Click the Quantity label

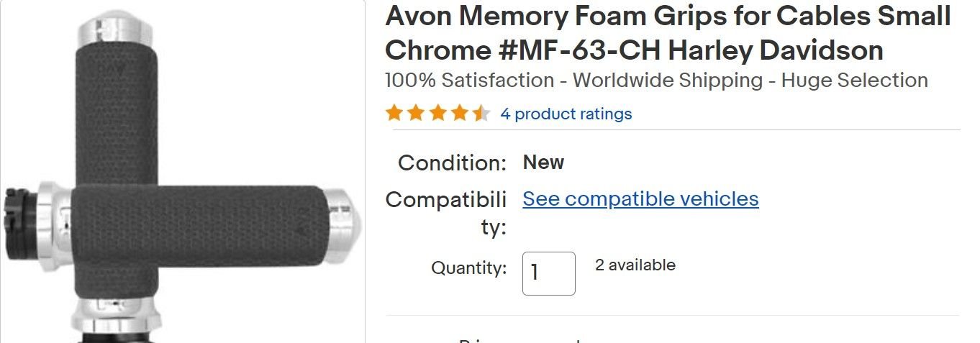pyautogui.click(x=468, y=268)
